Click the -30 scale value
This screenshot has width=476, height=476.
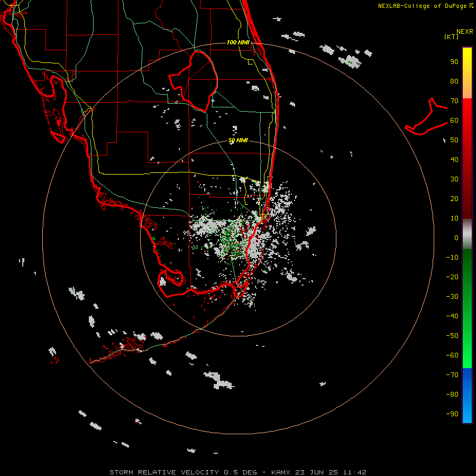452,297
